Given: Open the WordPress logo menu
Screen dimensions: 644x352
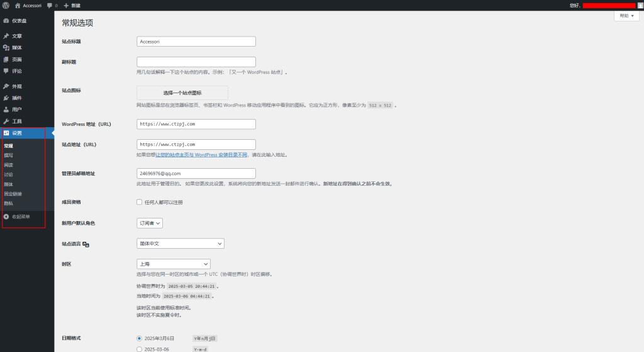Looking at the screenshot, I should pyautogui.click(x=6, y=5).
